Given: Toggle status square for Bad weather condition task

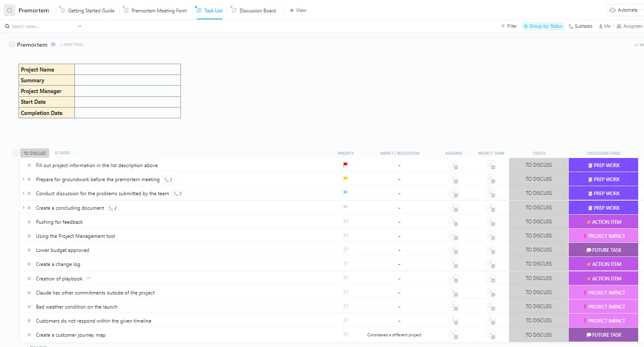Looking at the screenshot, I should pos(29,306).
